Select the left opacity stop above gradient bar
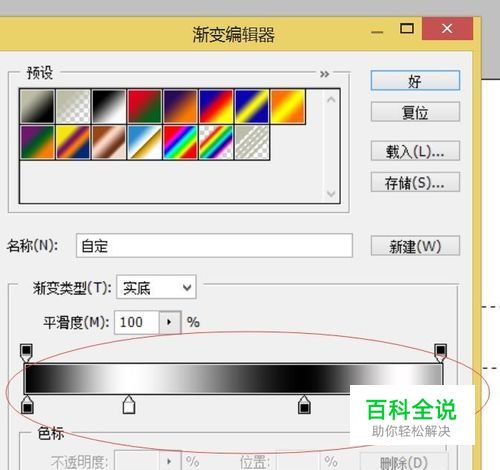Screen dimensions: 500x470 click(x=26, y=353)
